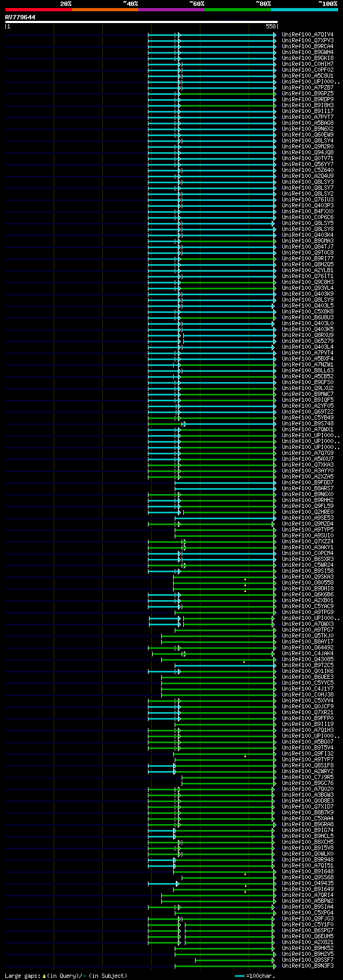343x980 pixels.
Task: Click the UniRef100_Q0JCF9 label
Action: 308,706
